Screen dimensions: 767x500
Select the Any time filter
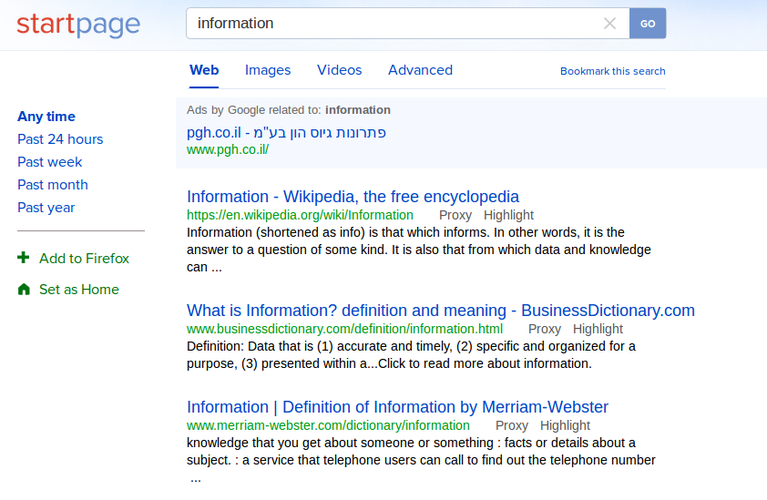(46, 116)
